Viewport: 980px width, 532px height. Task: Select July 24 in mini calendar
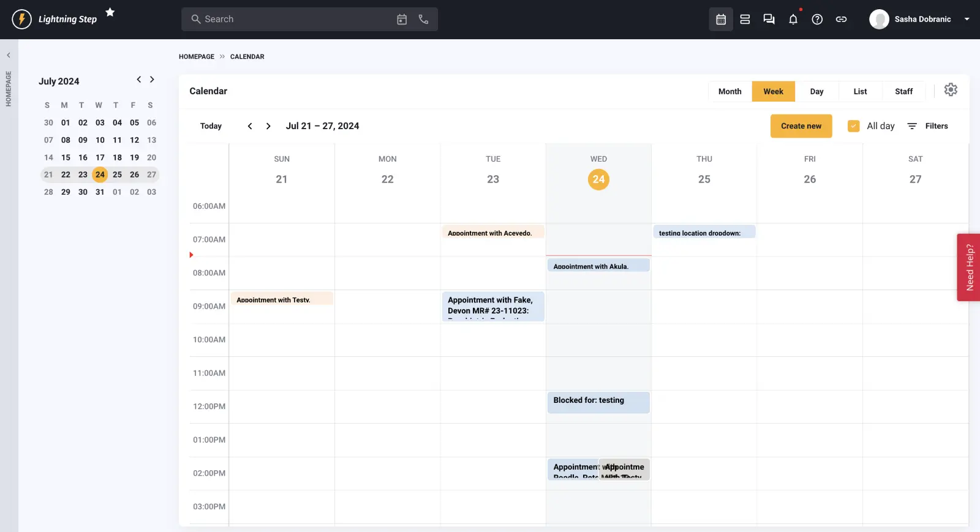point(100,174)
